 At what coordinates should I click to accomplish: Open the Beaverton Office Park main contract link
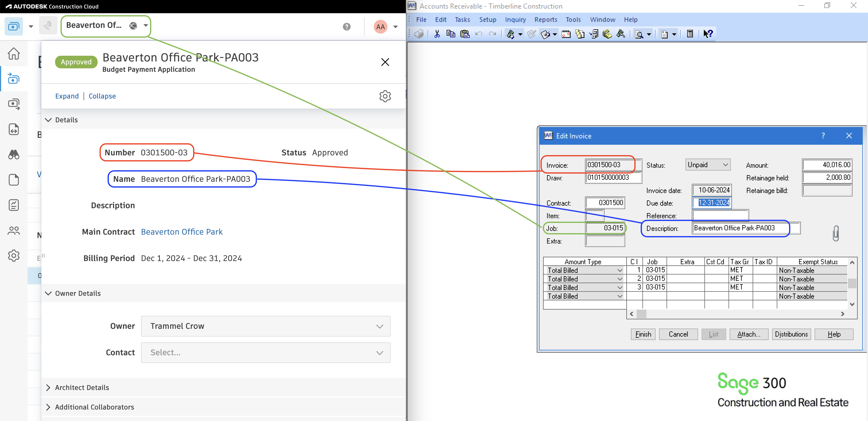coord(182,232)
